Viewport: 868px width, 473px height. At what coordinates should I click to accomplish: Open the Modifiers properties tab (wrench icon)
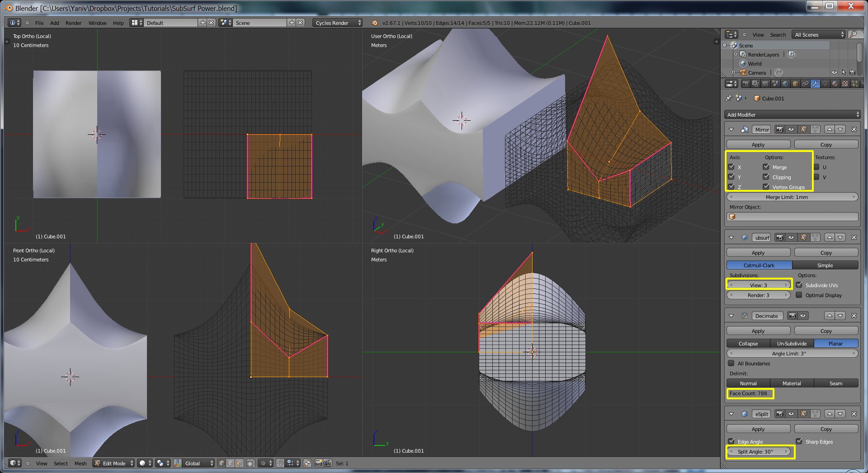pyautogui.click(x=815, y=84)
